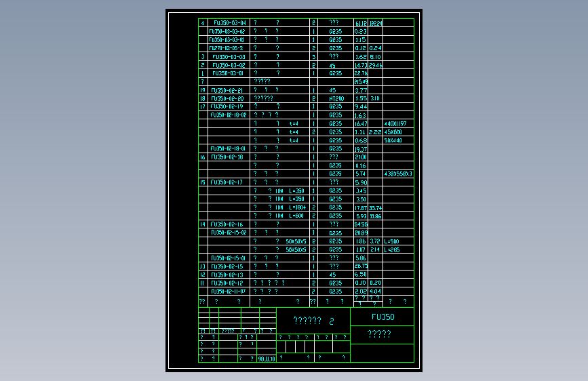Click the FU350-02-17 part code

[227, 182]
